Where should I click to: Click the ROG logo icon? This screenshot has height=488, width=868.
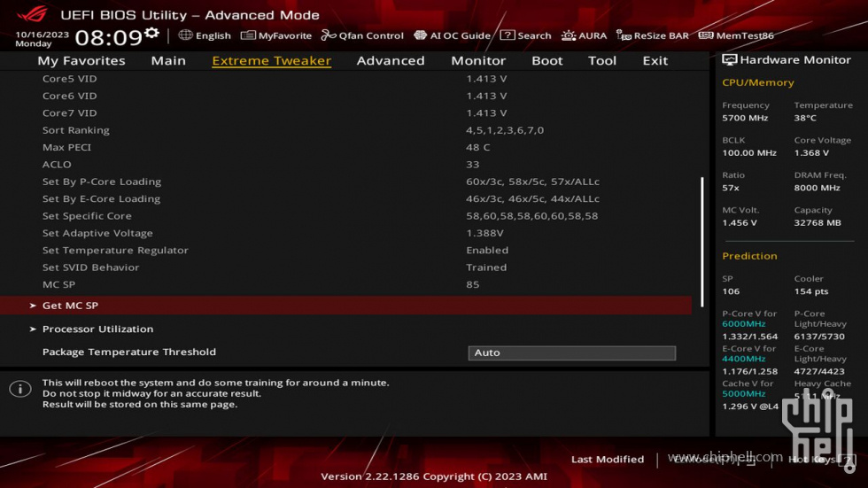(32, 13)
